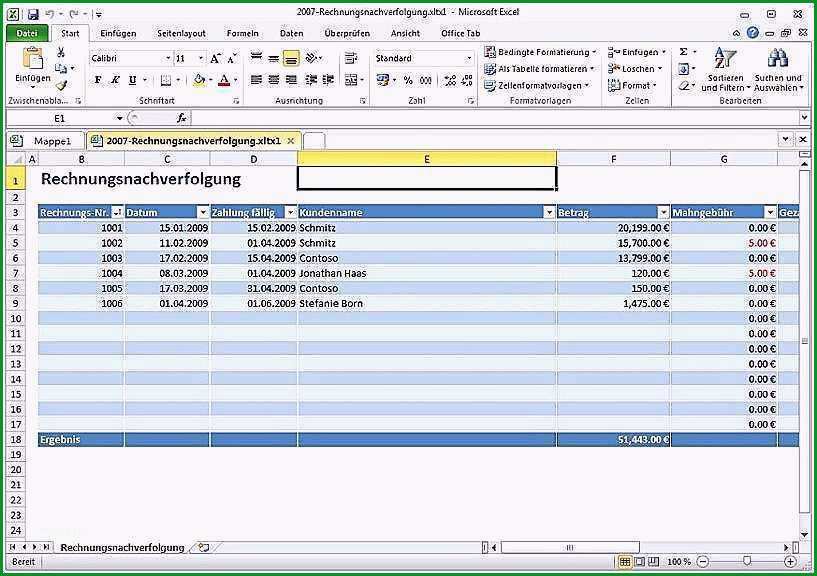817x576 pixels.
Task: Click the thousands separator 000 icon
Action: click(426, 80)
